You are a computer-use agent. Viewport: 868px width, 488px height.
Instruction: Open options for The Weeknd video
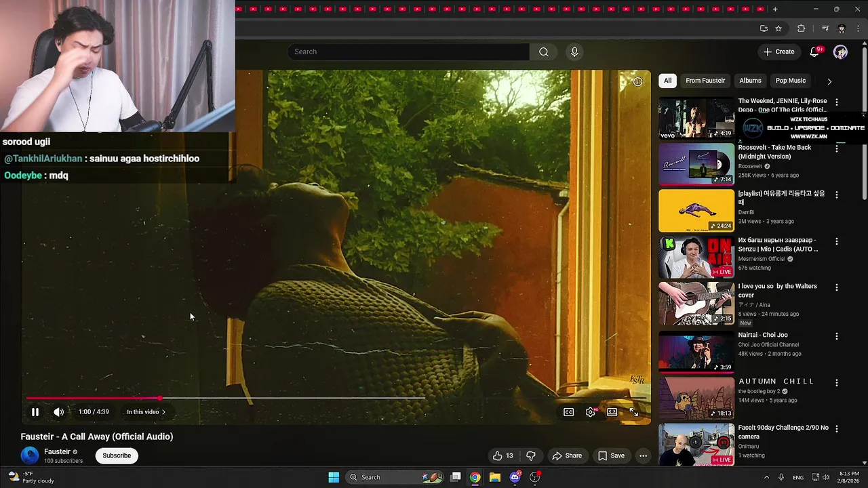tap(836, 102)
